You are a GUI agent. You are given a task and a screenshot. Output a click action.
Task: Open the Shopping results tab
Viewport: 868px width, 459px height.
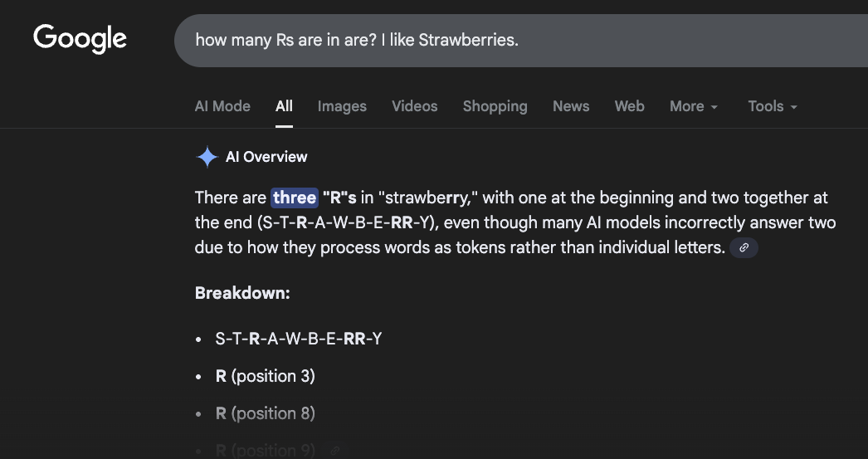pos(495,106)
